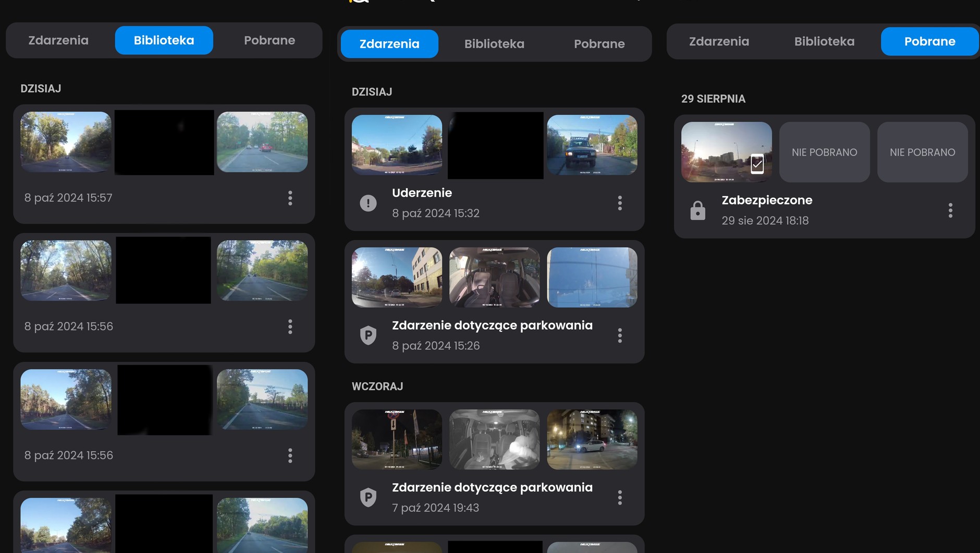Switch to Biblioteka tab in the right panel
This screenshot has height=553, width=980.
pos(824,41)
